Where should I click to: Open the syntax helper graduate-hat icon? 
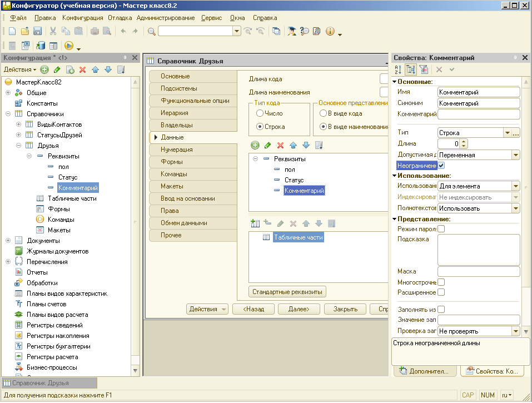point(291,32)
